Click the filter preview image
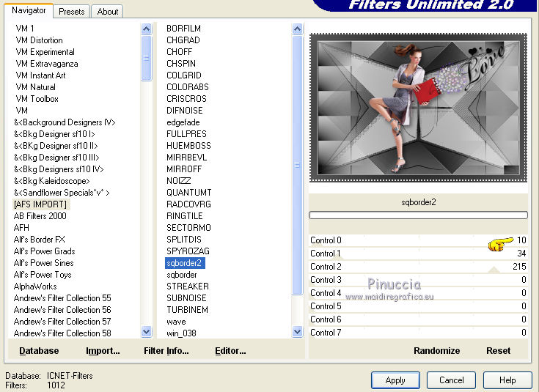The image size is (539, 392). (x=418, y=108)
